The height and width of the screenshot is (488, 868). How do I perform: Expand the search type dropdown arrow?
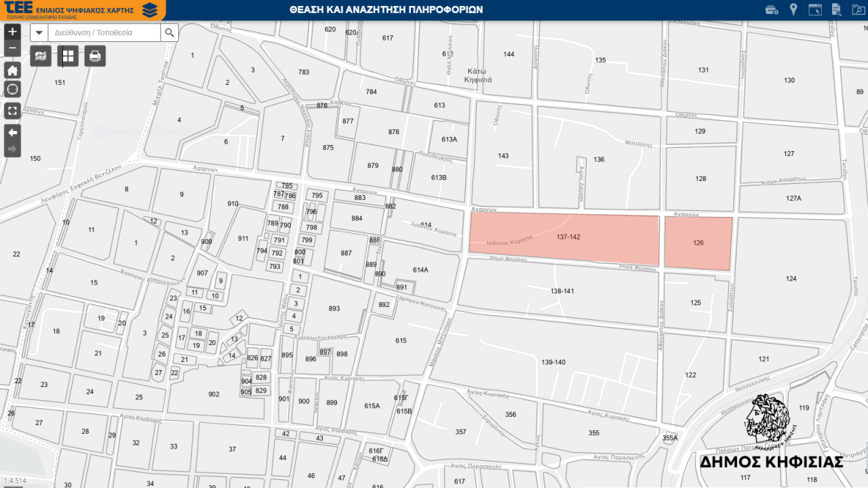39,32
